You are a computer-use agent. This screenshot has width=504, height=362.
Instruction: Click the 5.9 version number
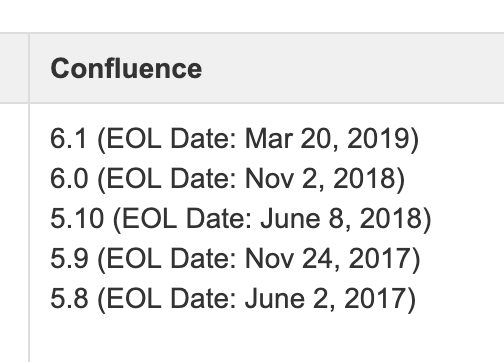69,259
